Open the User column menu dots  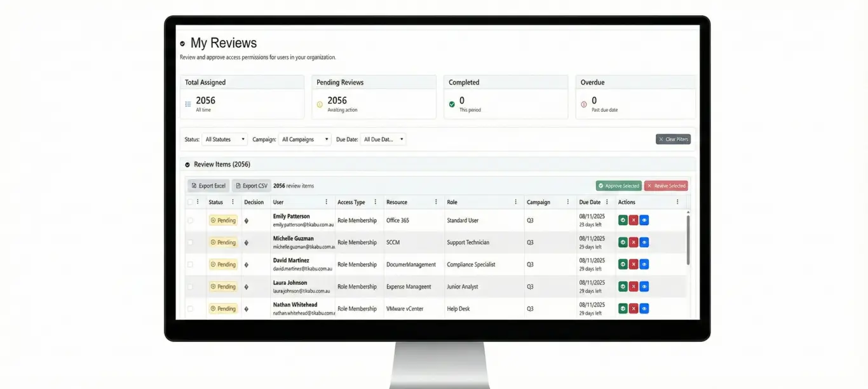327,202
